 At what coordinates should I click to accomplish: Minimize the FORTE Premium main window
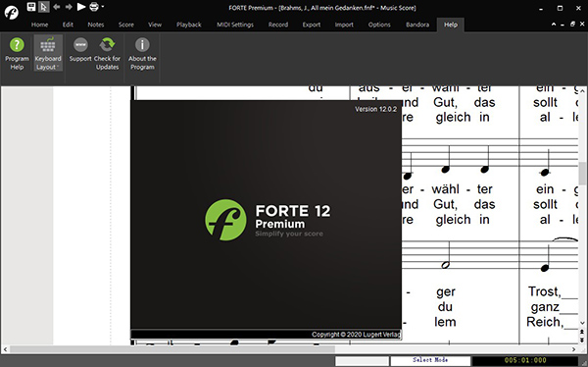pos(542,8)
